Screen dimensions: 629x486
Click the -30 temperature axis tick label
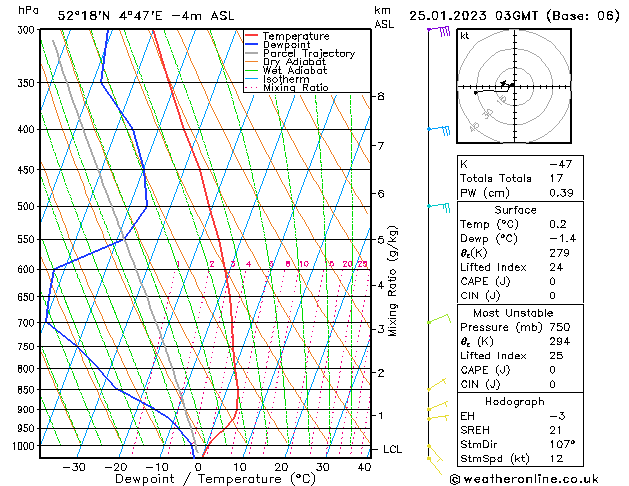coord(74,467)
